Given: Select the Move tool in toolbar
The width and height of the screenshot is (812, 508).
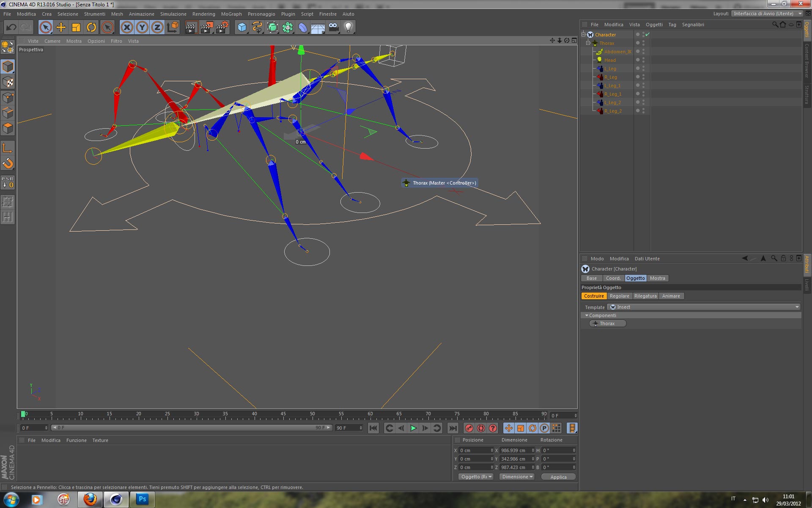Looking at the screenshot, I should (x=61, y=28).
